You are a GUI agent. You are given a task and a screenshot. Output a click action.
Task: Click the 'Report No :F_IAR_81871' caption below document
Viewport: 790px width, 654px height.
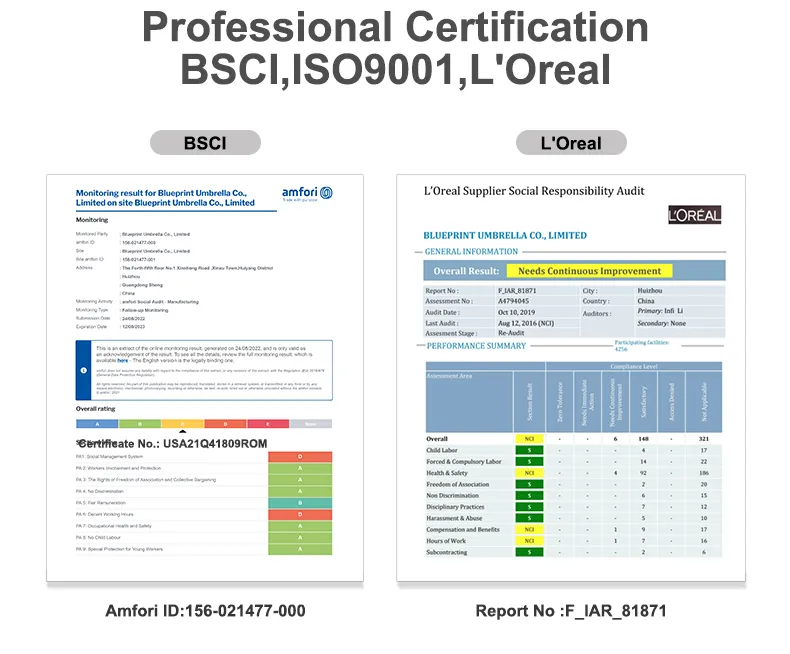pos(571,611)
